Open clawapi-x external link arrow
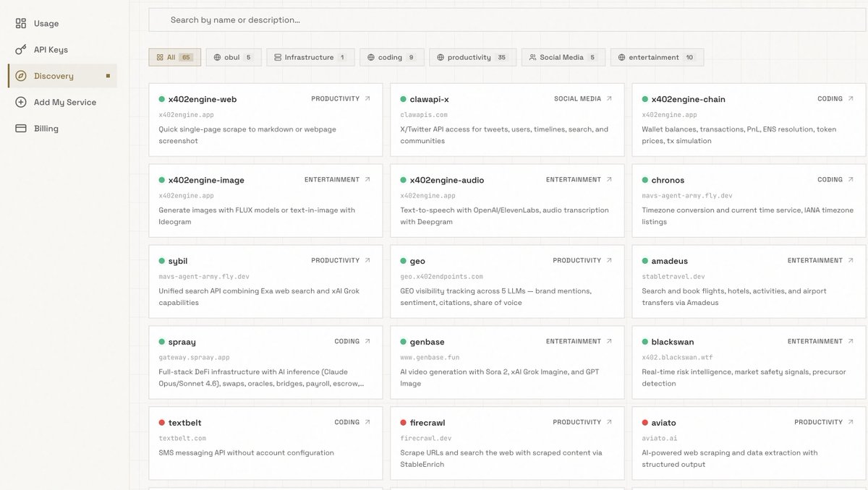This screenshot has height=490, width=868. tap(609, 98)
